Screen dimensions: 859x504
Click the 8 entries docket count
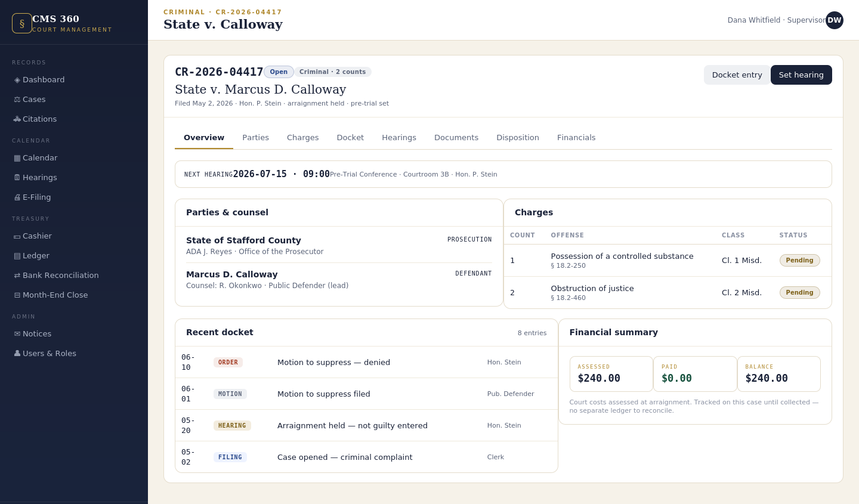coord(532,333)
